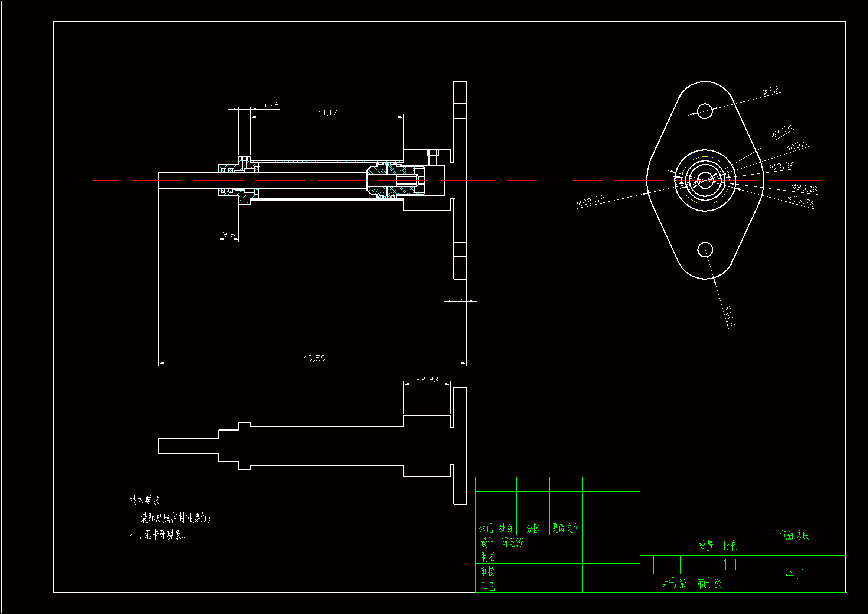Select the 技术要求 heading text

point(145,500)
